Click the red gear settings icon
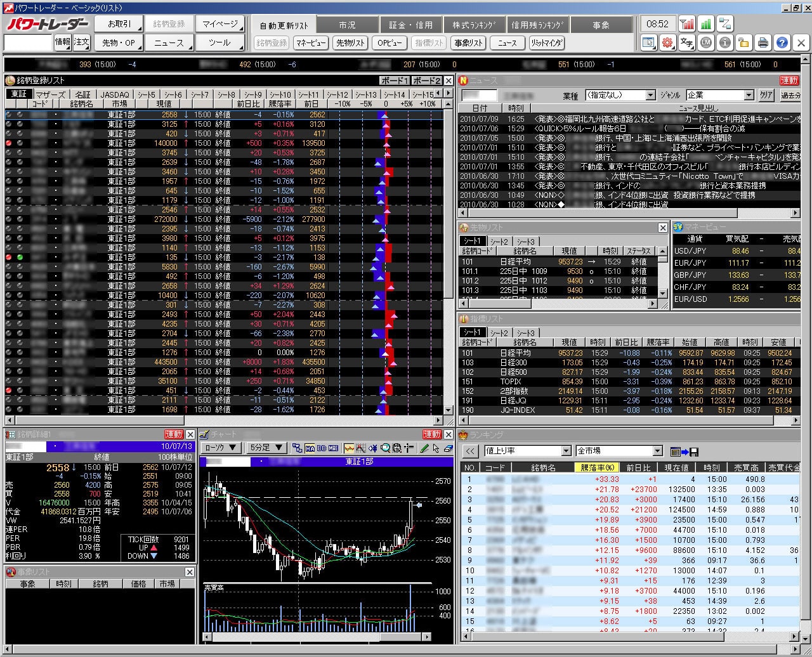The height and width of the screenshot is (657, 812). pyautogui.click(x=667, y=43)
